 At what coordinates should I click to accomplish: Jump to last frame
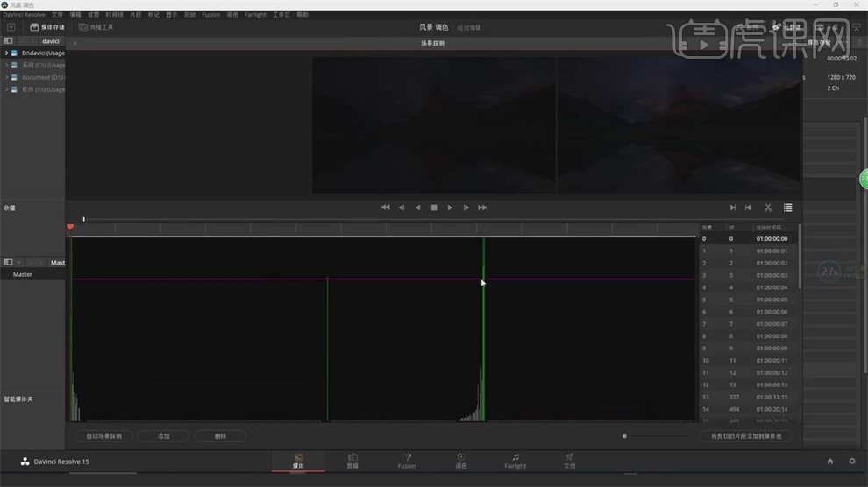pyautogui.click(x=483, y=208)
